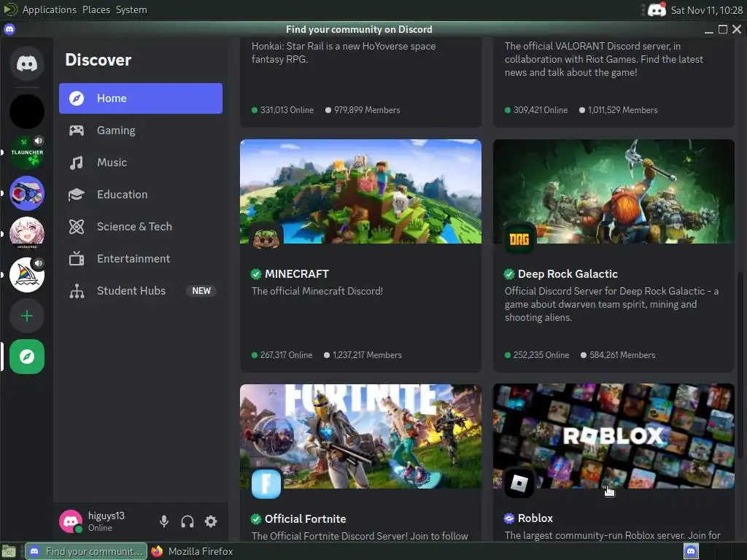
Task: Click the higuys13 username text
Action: coord(107,516)
